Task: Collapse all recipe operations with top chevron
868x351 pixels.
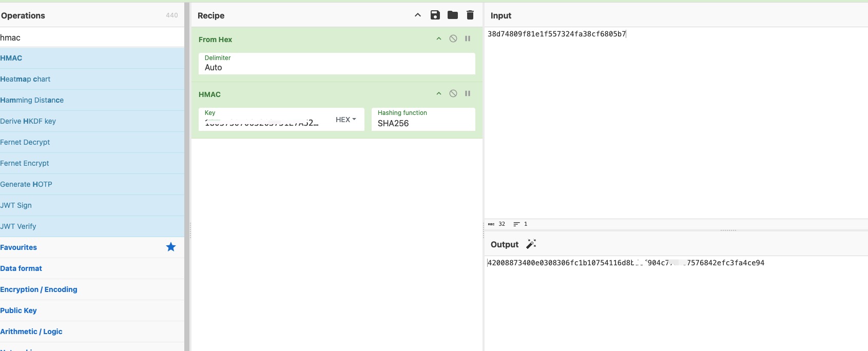Action: click(418, 15)
